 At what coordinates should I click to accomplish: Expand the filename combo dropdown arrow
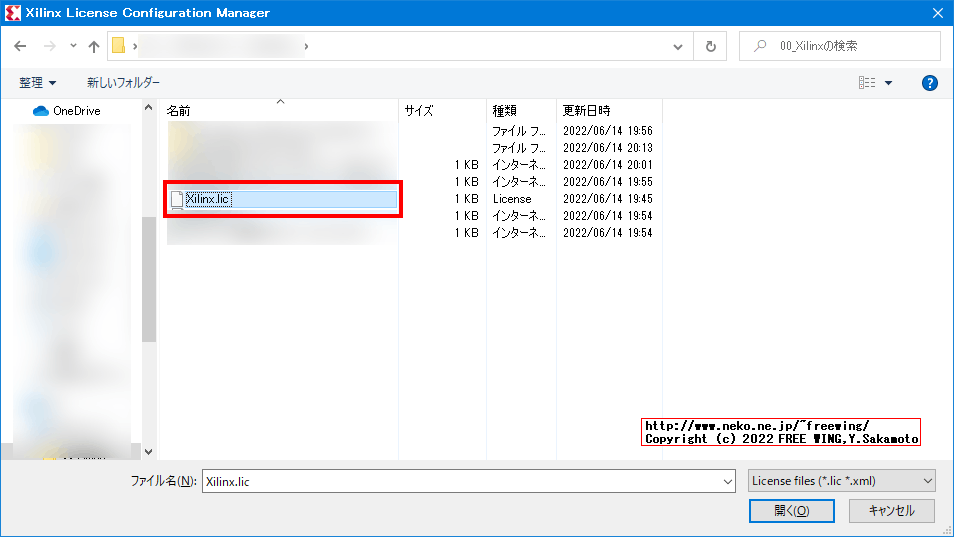point(728,482)
